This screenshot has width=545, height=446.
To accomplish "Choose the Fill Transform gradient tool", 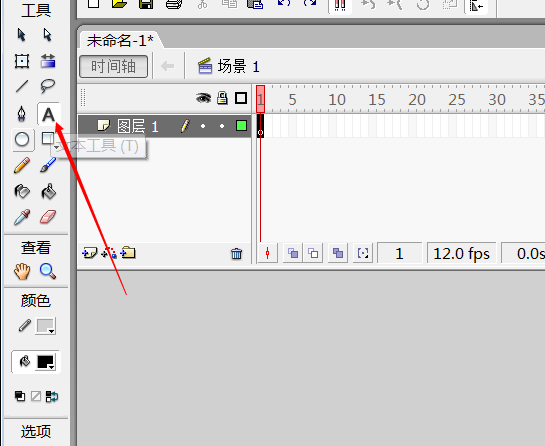I will (x=48, y=61).
